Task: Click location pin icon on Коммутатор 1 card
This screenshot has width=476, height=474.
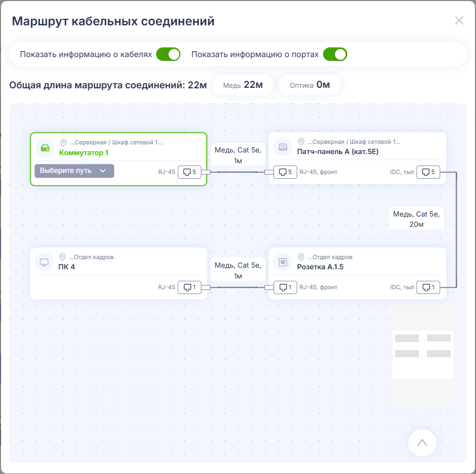Action: point(63,142)
